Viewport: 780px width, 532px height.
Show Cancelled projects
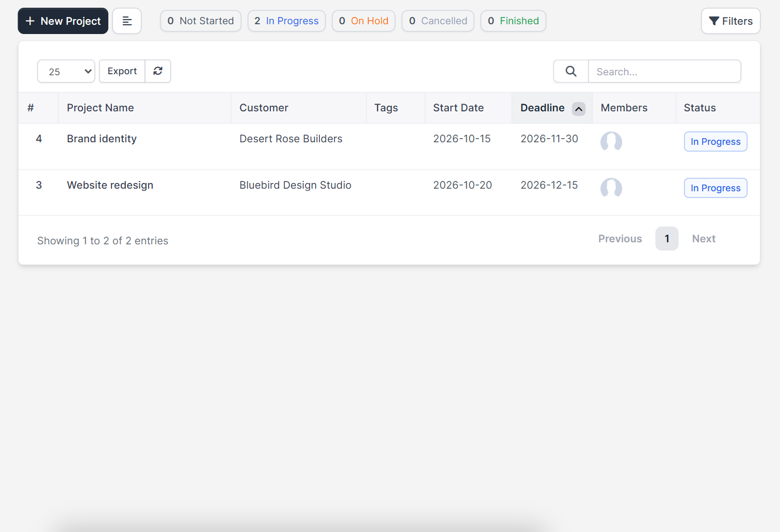tap(438, 21)
